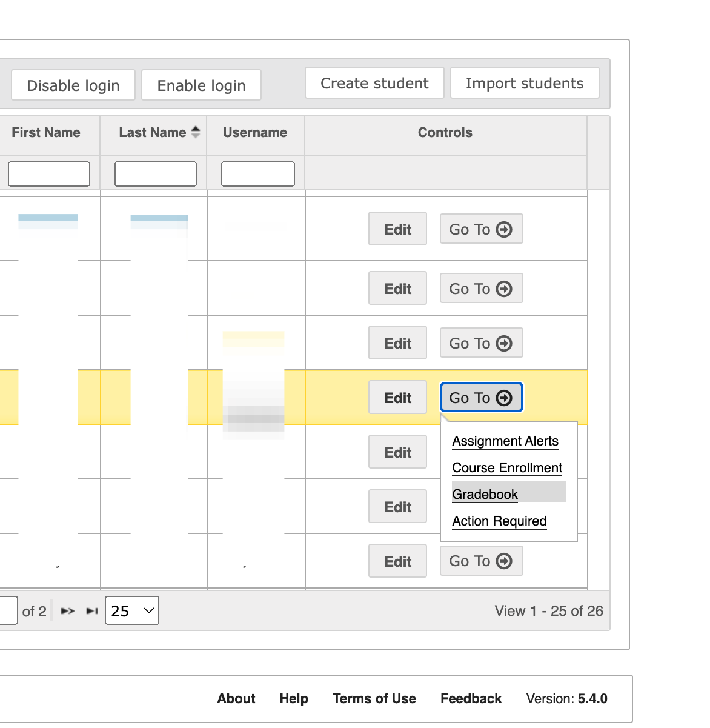Focus the Username filter field
The height and width of the screenshot is (728, 710).
point(258,174)
